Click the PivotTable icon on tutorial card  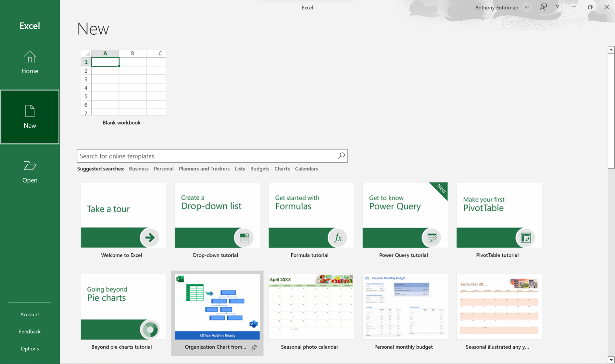point(526,237)
